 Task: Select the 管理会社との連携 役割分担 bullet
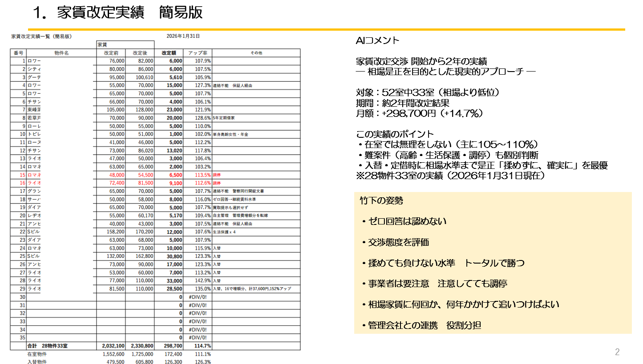pyautogui.click(x=424, y=325)
